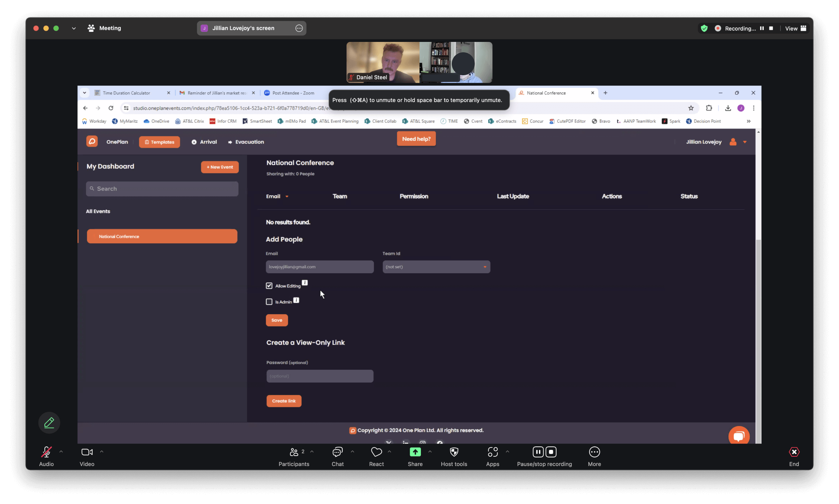Switch to Time Duration Calculator tab
Screen dimensions: 839x504
click(x=127, y=93)
